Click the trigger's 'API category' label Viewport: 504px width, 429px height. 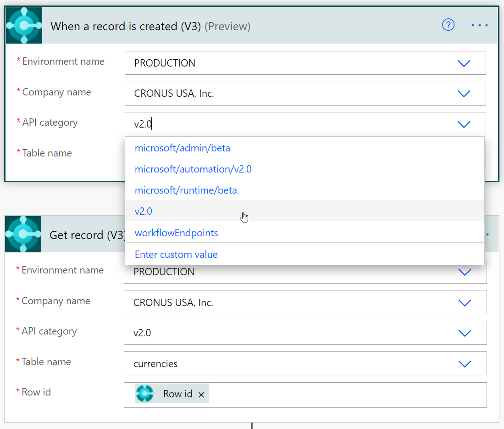pos(50,123)
